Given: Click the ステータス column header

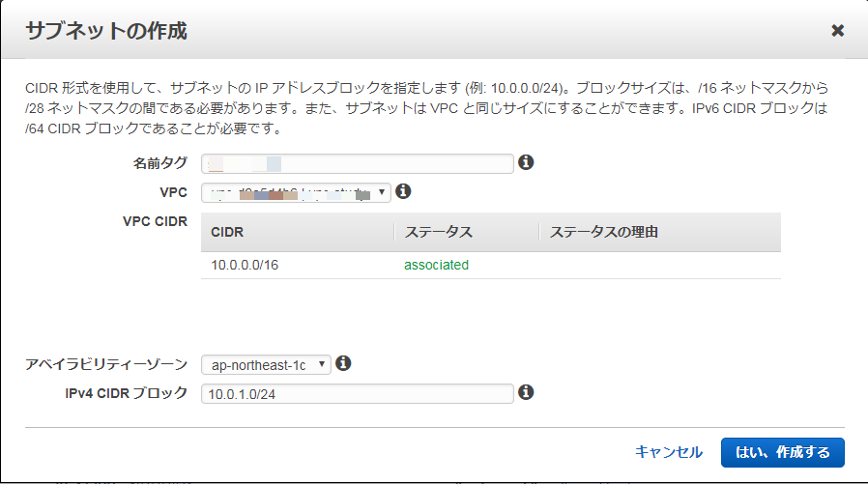Looking at the screenshot, I should pyautogui.click(x=438, y=232).
